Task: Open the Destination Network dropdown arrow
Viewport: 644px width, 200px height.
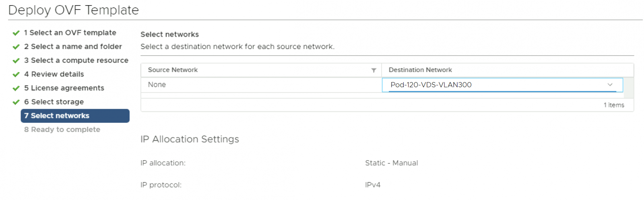Action: (610, 85)
